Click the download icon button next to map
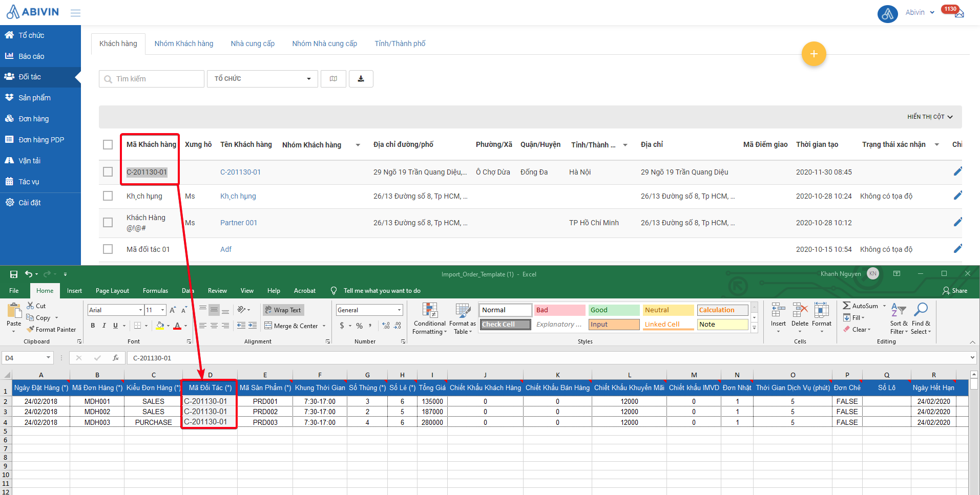This screenshot has height=495, width=980. point(361,79)
